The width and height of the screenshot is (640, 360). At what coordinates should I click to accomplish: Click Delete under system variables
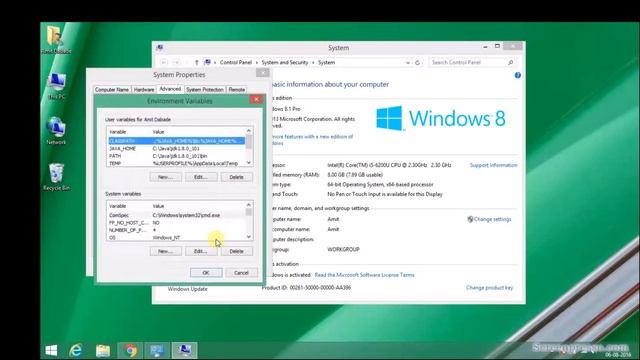tap(236, 251)
